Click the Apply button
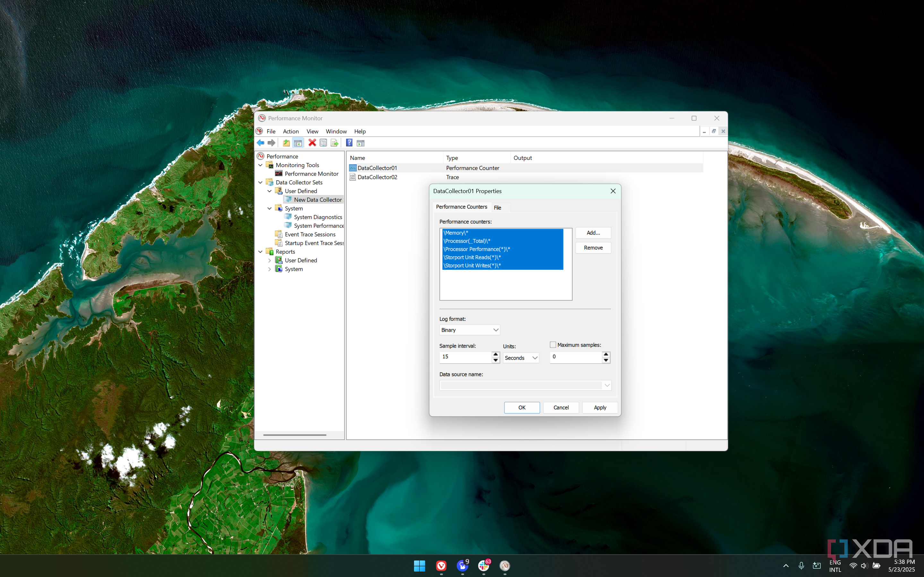Image resolution: width=924 pixels, height=577 pixels. coord(600,407)
